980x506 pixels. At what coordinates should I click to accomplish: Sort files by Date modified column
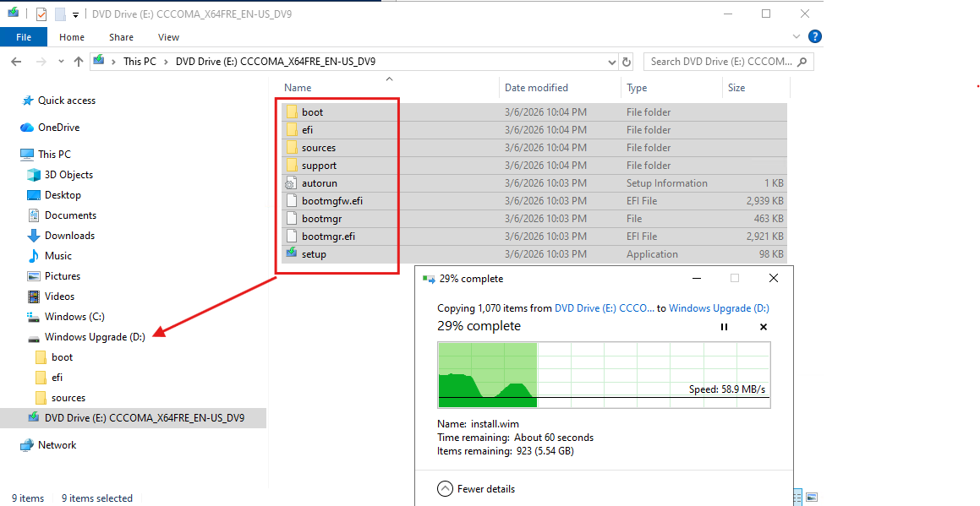(x=536, y=88)
